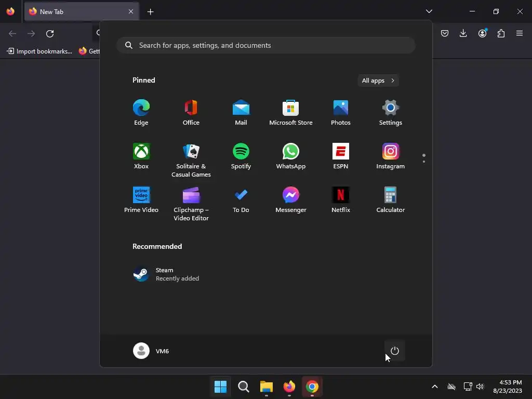Reload the page in Firefox
Screen dimensions: 532x399
pyautogui.click(x=50, y=33)
